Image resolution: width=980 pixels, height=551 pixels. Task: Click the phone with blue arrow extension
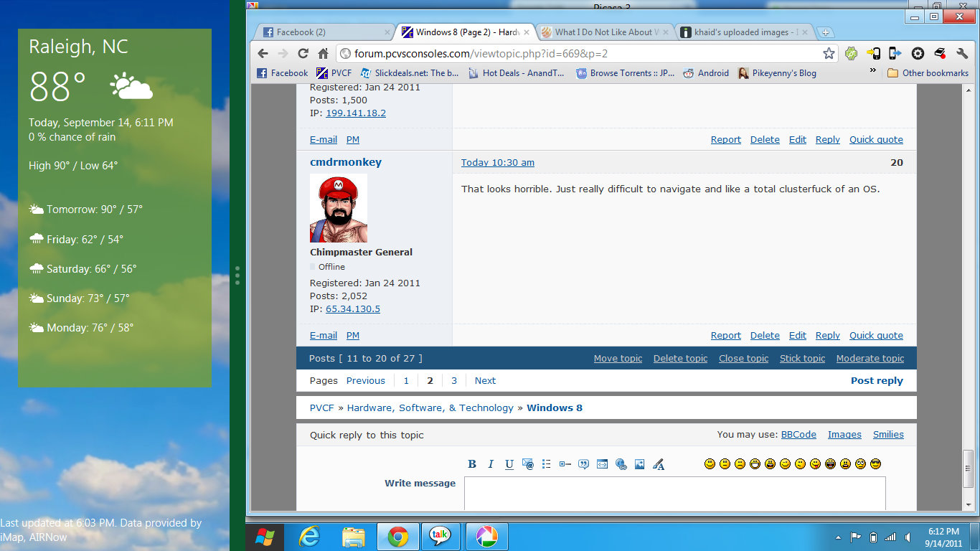[x=895, y=53]
